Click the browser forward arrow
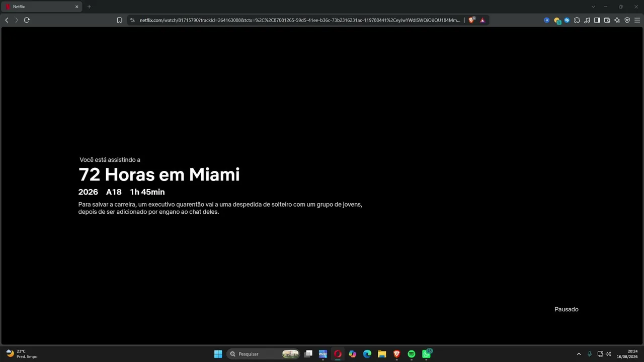 17,20
